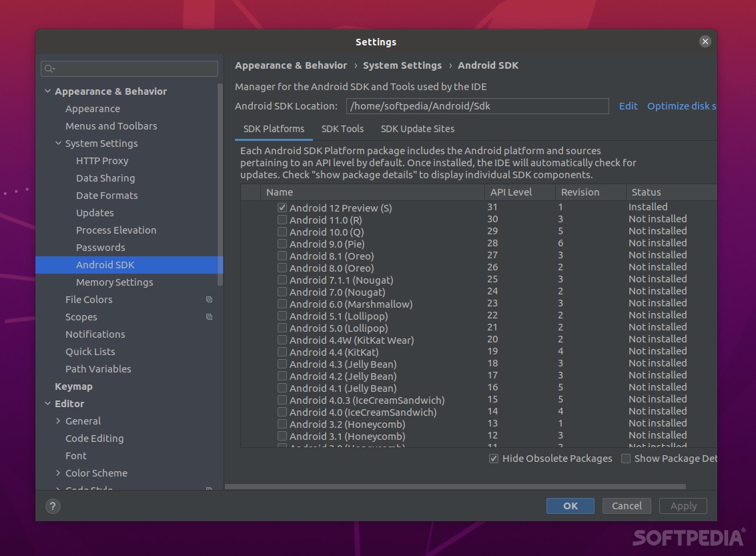This screenshot has width=756, height=556.
Task: Select Appearance in the sidebar
Action: [93, 109]
